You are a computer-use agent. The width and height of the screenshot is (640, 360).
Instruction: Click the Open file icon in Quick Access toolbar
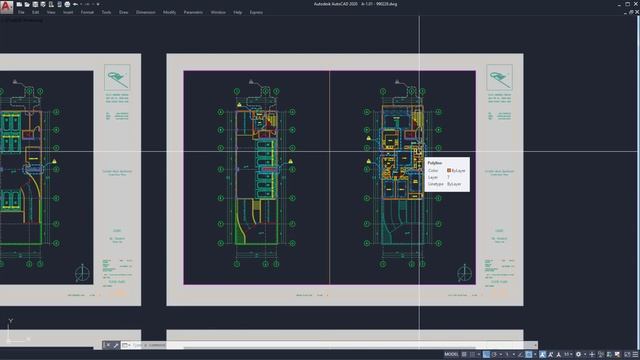[27, 4]
